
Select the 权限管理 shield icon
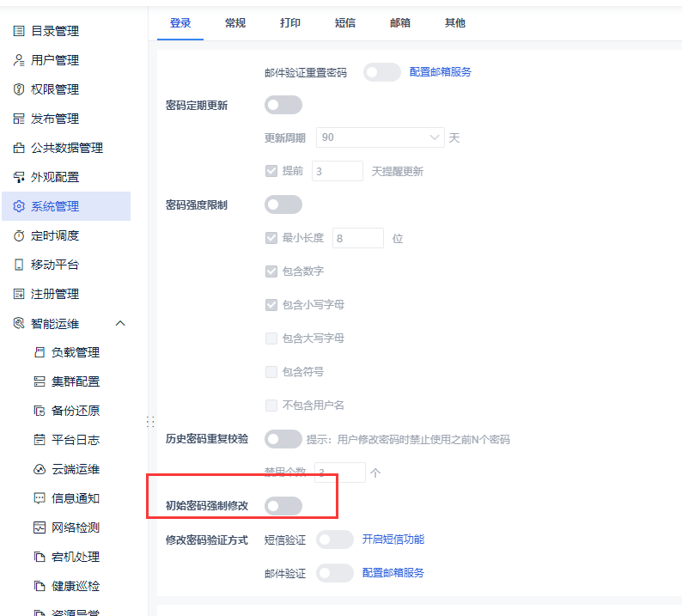[x=19, y=89]
